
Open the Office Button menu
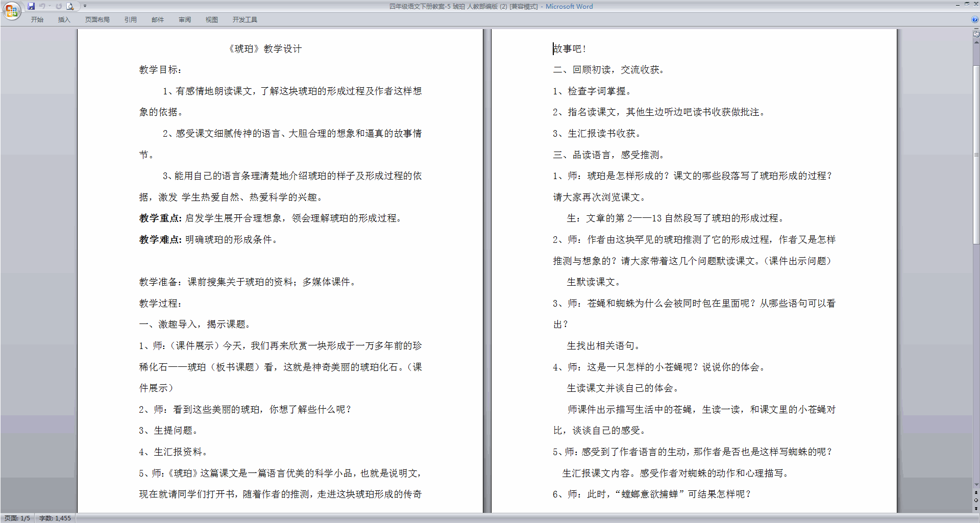11,11
